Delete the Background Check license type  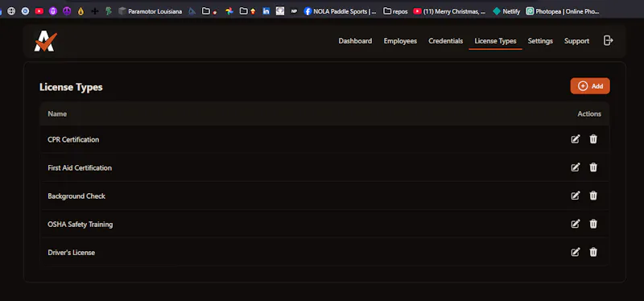593,196
